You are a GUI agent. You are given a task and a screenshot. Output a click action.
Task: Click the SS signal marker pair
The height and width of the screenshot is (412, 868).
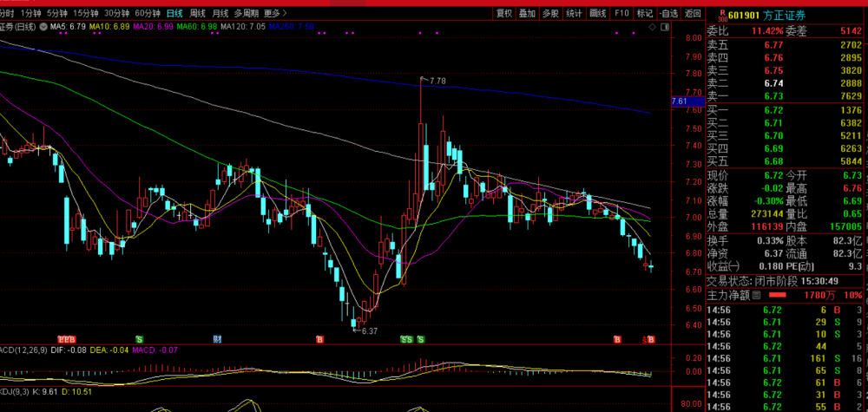tap(407, 339)
